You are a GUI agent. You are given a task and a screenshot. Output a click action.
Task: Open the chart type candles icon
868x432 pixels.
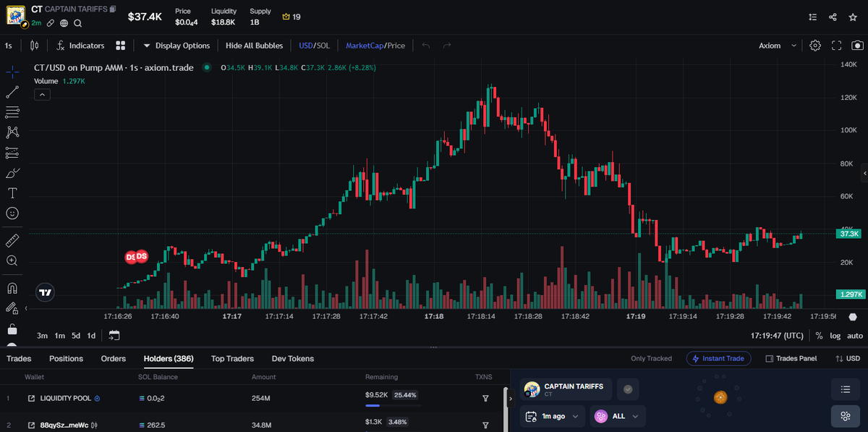point(35,46)
